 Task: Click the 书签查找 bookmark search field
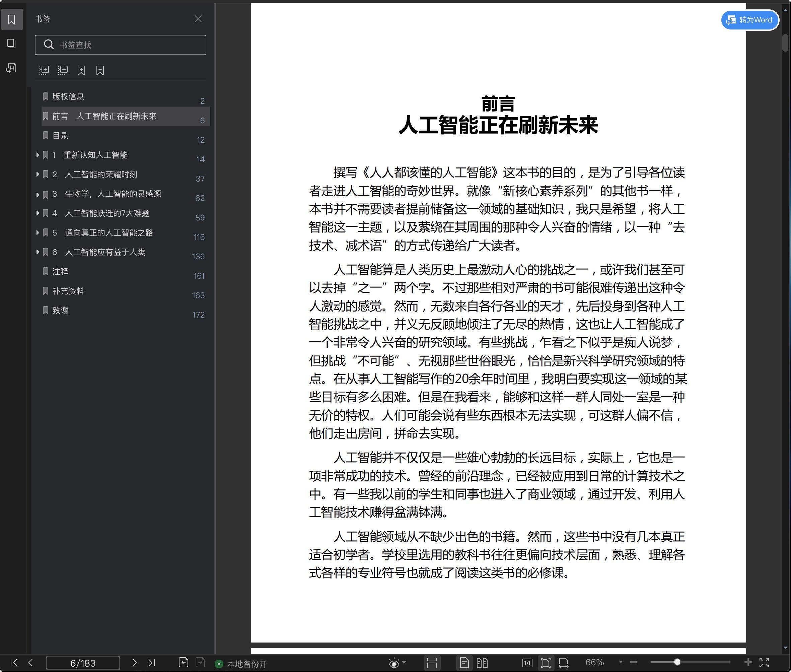[x=120, y=45]
